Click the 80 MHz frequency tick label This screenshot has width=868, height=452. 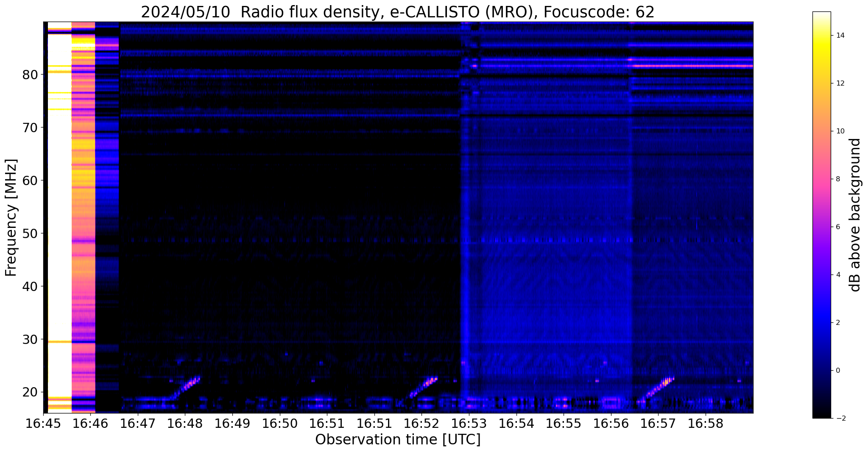click(x=30, y=75)
